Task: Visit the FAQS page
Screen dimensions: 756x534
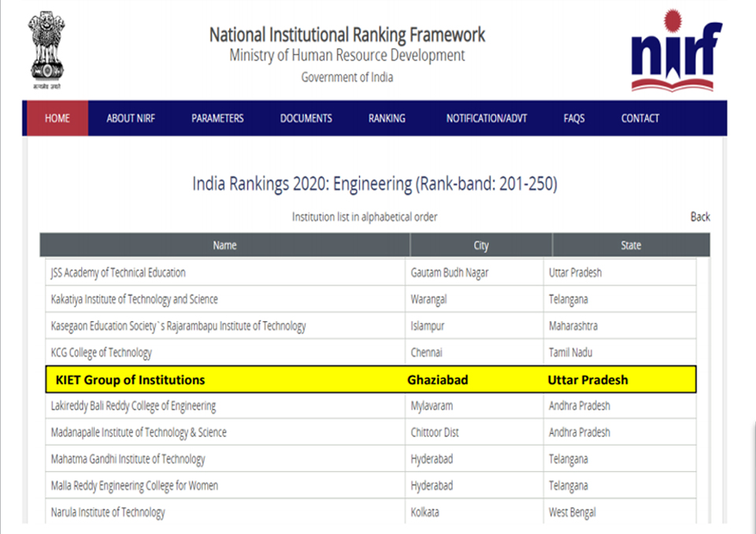Action: (x=574, y=118)
